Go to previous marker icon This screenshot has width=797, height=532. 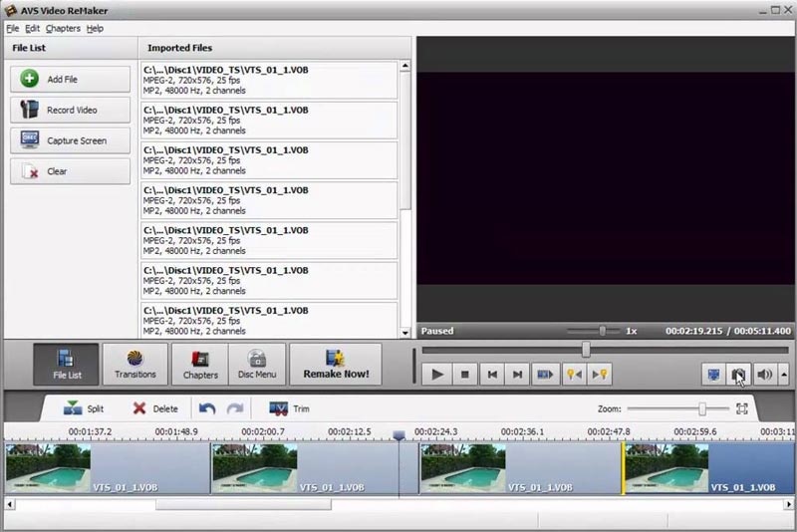click(575, 375)
